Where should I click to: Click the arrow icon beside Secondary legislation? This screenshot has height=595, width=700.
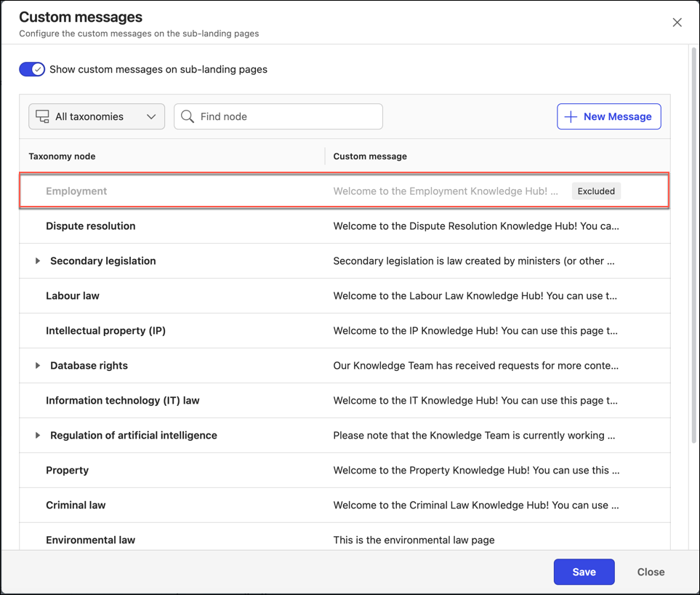(38, 260)
